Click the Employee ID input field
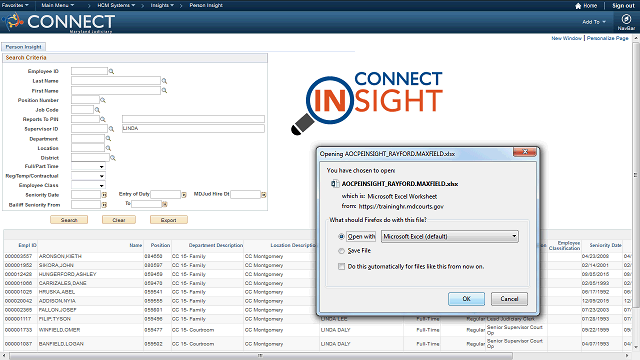 click(x=89, y=71)
